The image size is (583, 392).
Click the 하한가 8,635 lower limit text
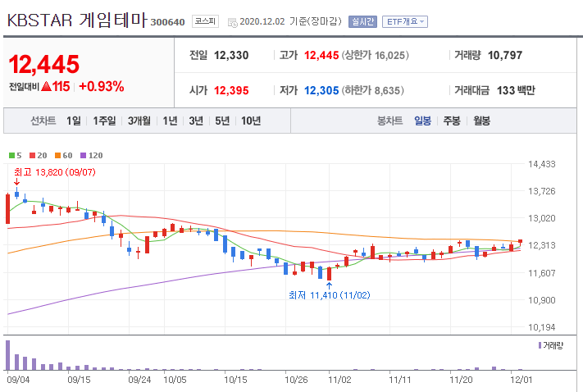coord(373,90)
